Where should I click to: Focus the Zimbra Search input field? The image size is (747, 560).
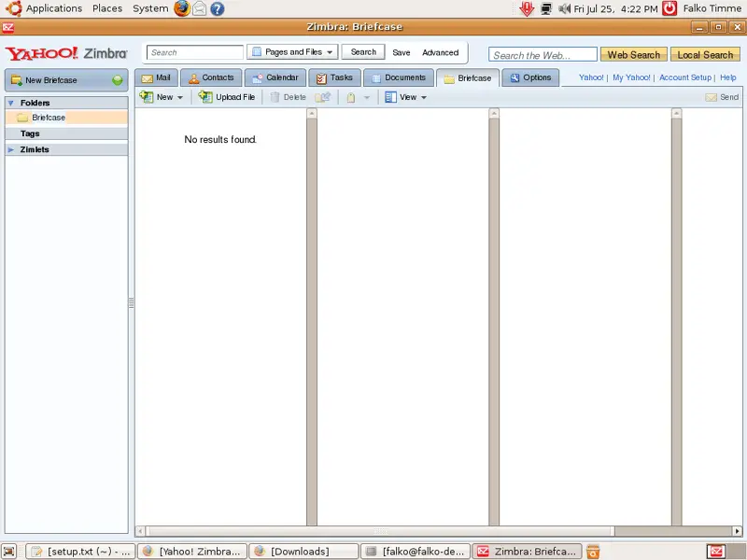(x=195, y=52)
